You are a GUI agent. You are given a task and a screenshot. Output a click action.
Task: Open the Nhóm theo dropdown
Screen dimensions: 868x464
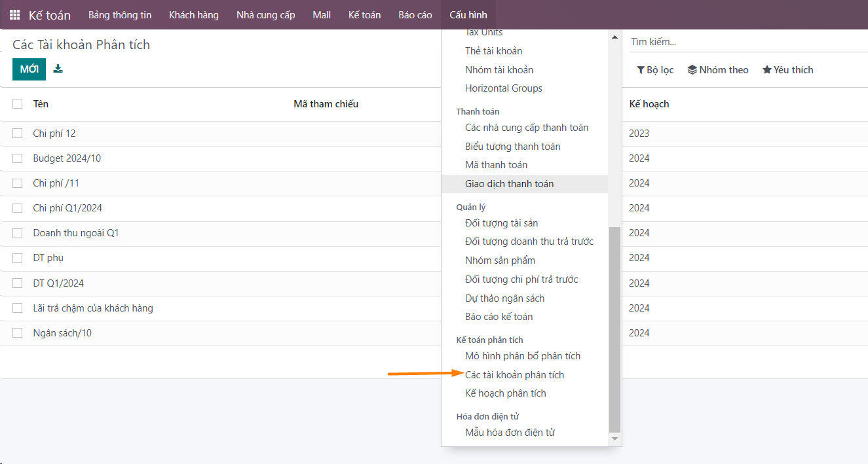pos(718,70)
